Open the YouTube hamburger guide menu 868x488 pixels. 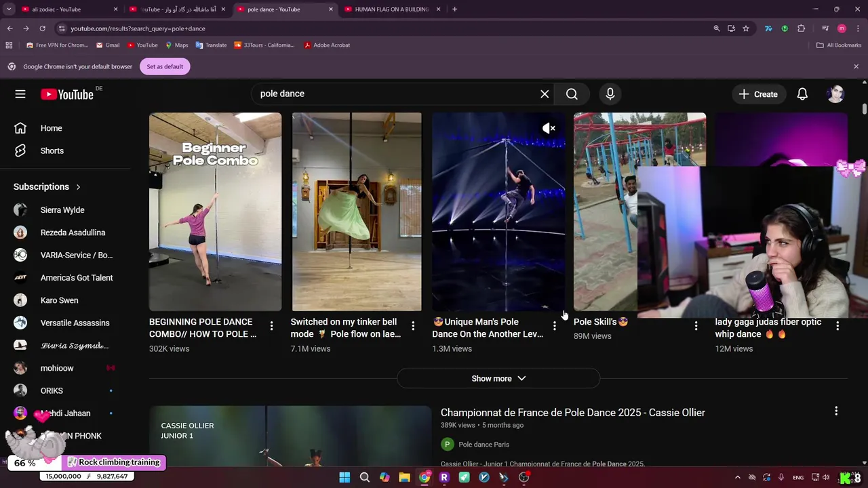point(20,94)
